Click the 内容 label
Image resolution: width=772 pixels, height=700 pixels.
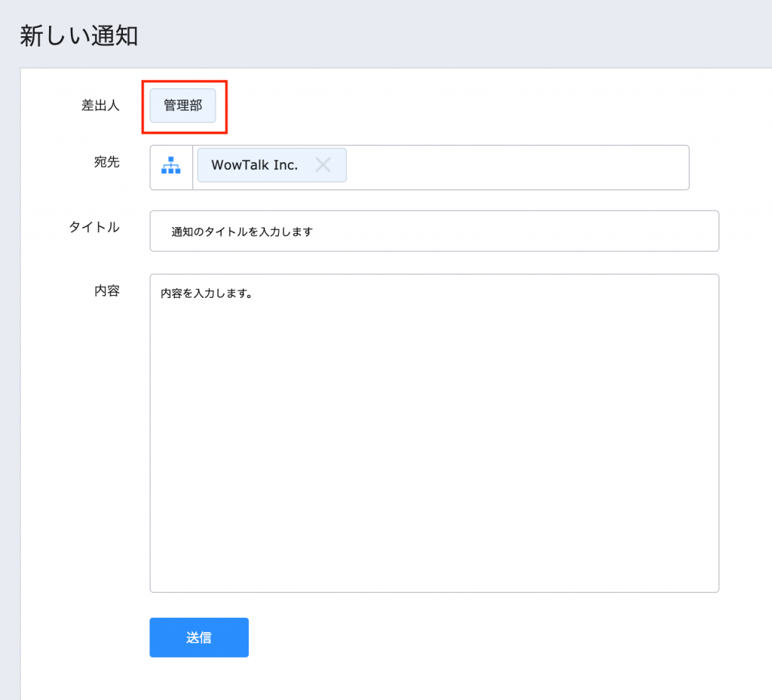[107, 290]
